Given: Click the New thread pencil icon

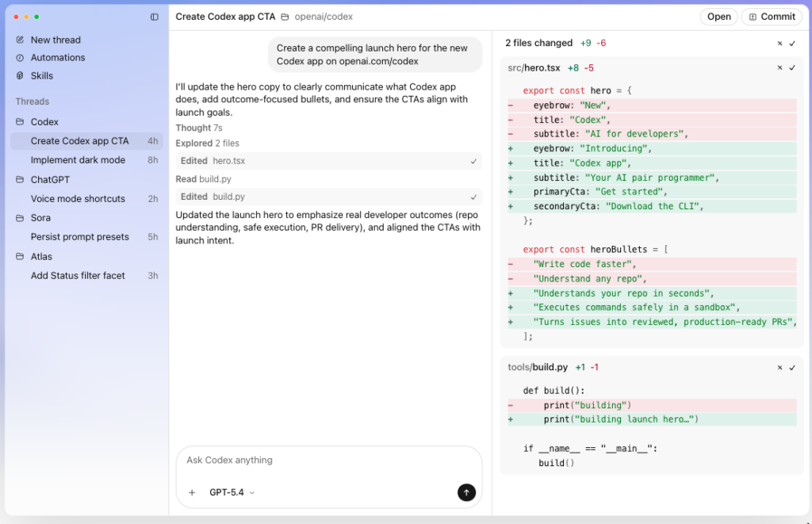Looking at the screenshot, I should coord(20,40).
